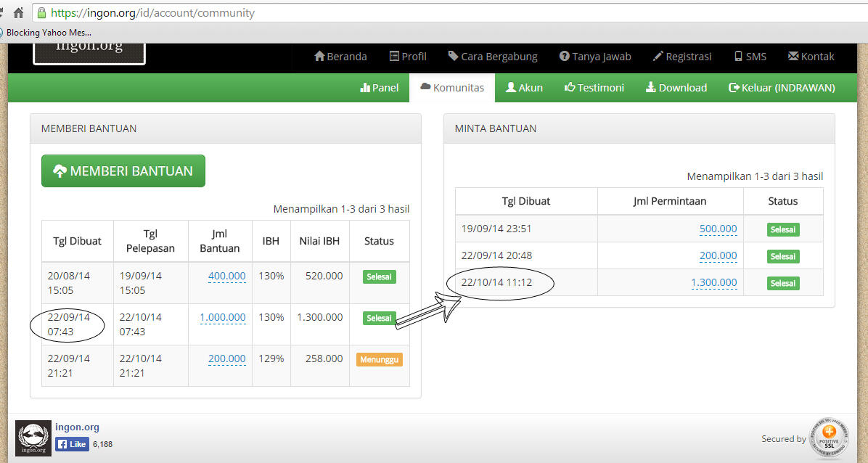Click the Tgl Pelepasan column header
Viewport: 868px width, 463px height.
[150, 241]
